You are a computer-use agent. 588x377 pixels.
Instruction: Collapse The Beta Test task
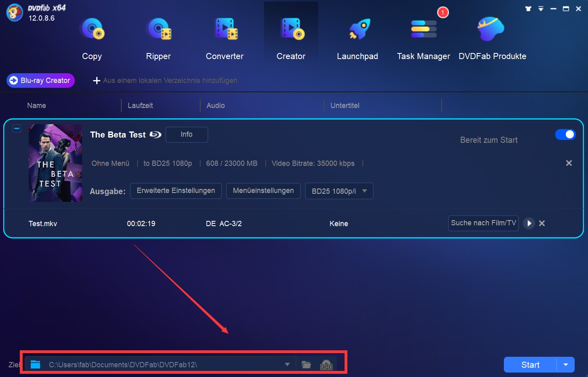click(x=17, y=129)
